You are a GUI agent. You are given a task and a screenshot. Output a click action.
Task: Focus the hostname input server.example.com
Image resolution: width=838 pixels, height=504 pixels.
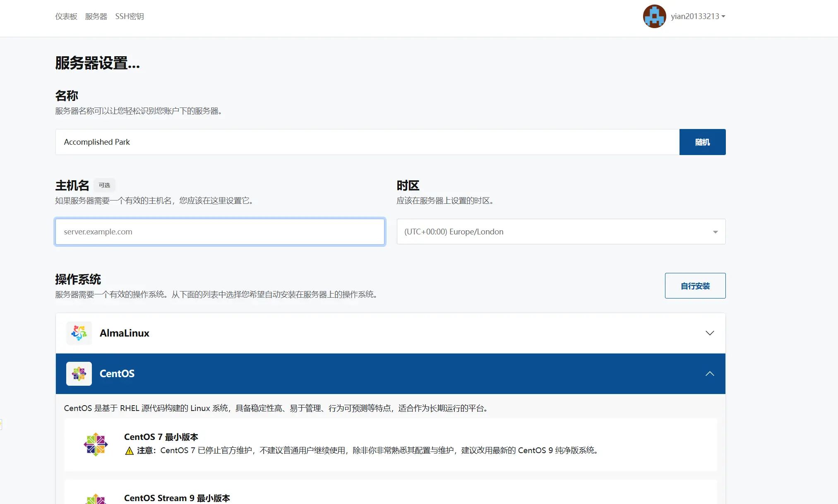[220, 232]
